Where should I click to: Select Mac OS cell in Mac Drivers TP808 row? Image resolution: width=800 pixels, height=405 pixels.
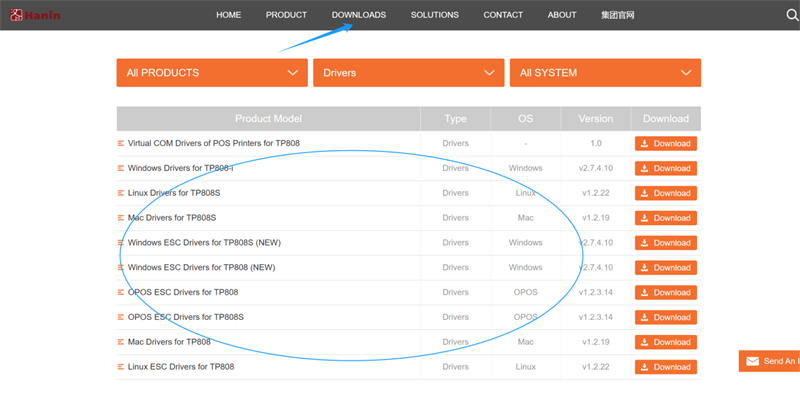point(526,342)
